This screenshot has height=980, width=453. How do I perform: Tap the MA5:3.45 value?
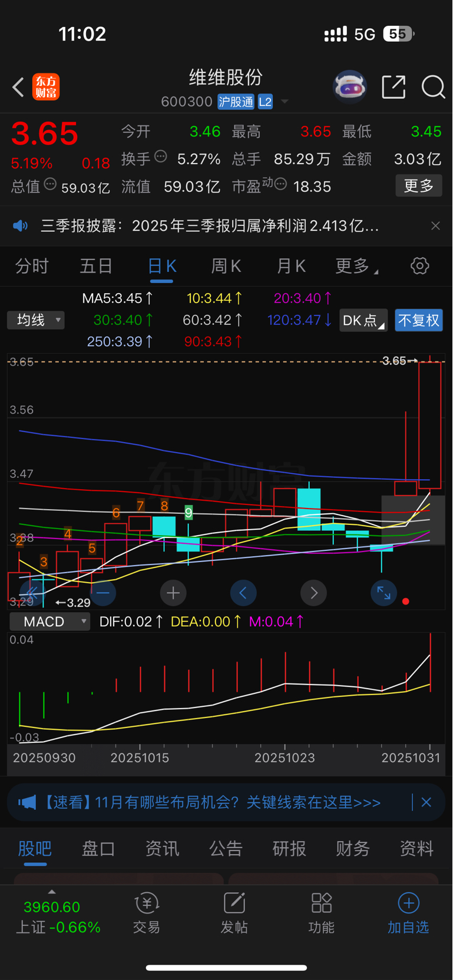coord(118,298)
